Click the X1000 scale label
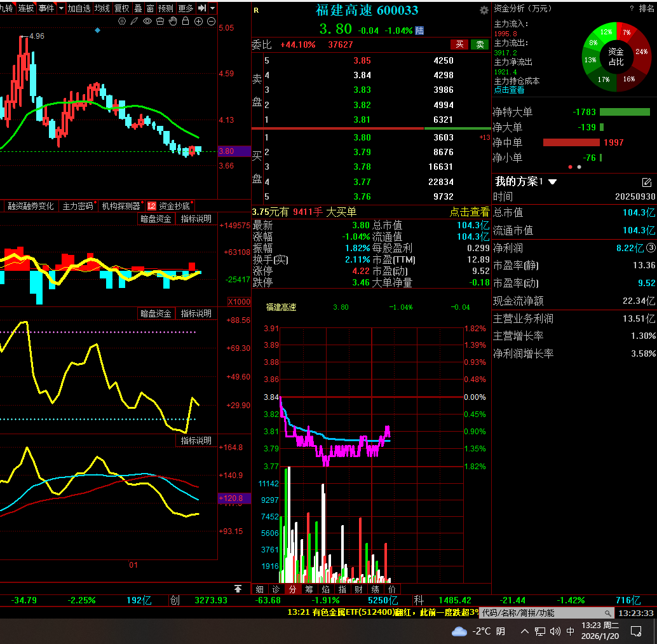The image size is (657, 644). coord(239,301)
